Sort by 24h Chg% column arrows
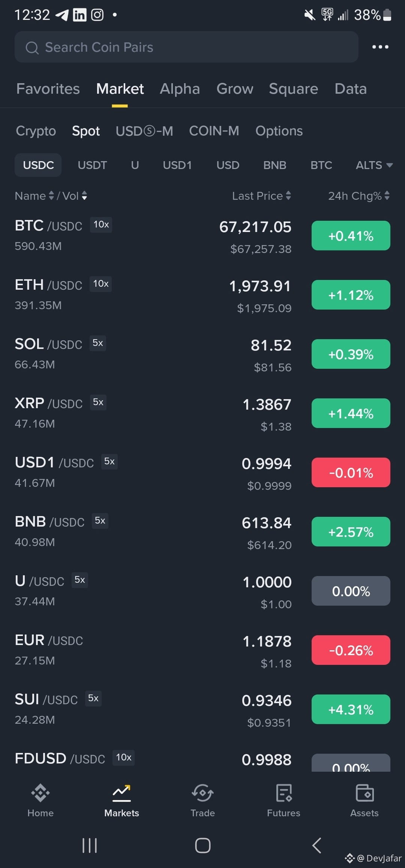The image size is (405, 868). [387, 196]
